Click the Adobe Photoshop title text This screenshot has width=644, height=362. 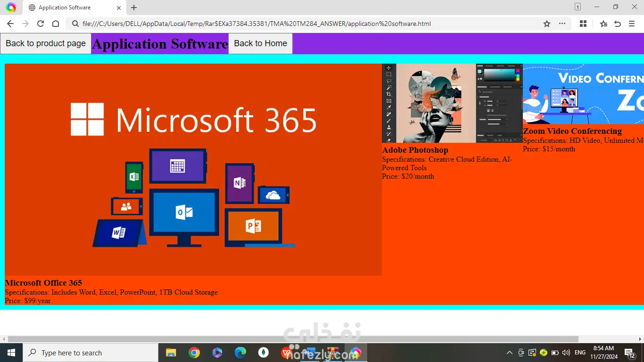tap(415, 150)
